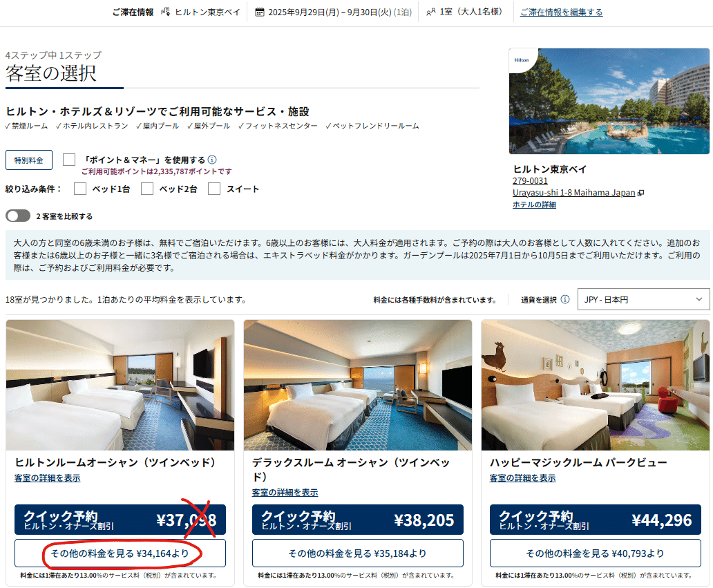Show room details for デラックスルーム オーシャン
This screenshot has width=713, height=588.
click(285, 493)
